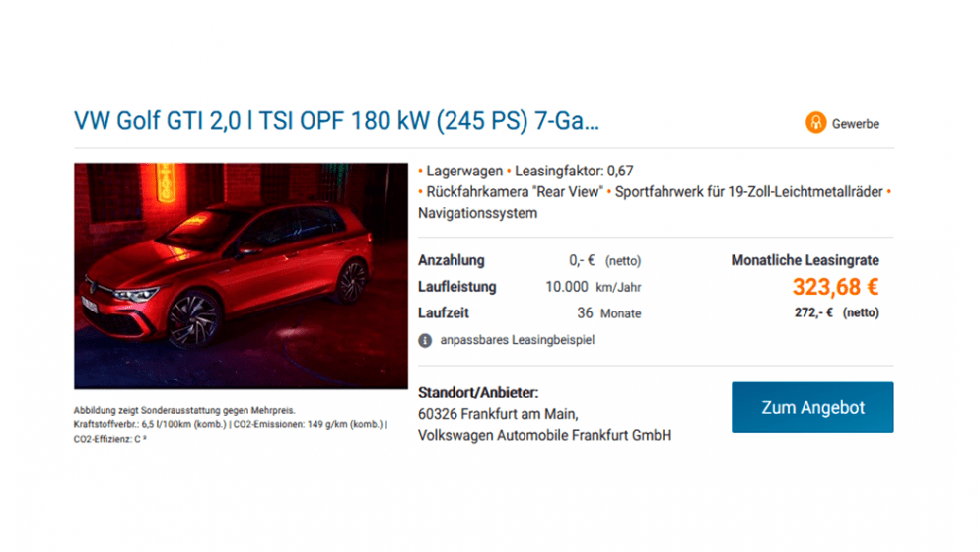The width and height of the screenshot is (980, 552).
Task: Click the red Golf GTI car image
Action: coord(241,276)
